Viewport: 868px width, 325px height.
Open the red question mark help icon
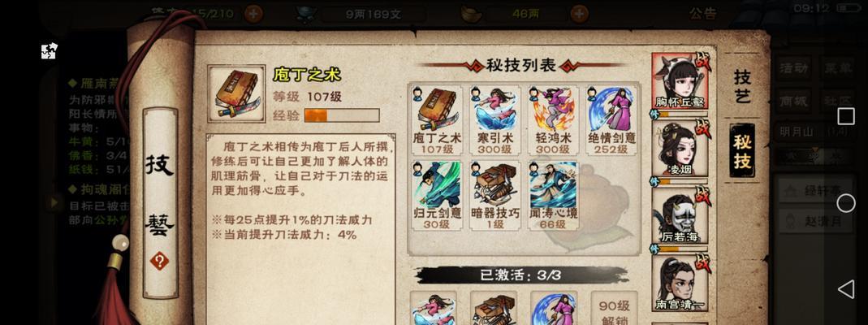click(x=159, y=261)
